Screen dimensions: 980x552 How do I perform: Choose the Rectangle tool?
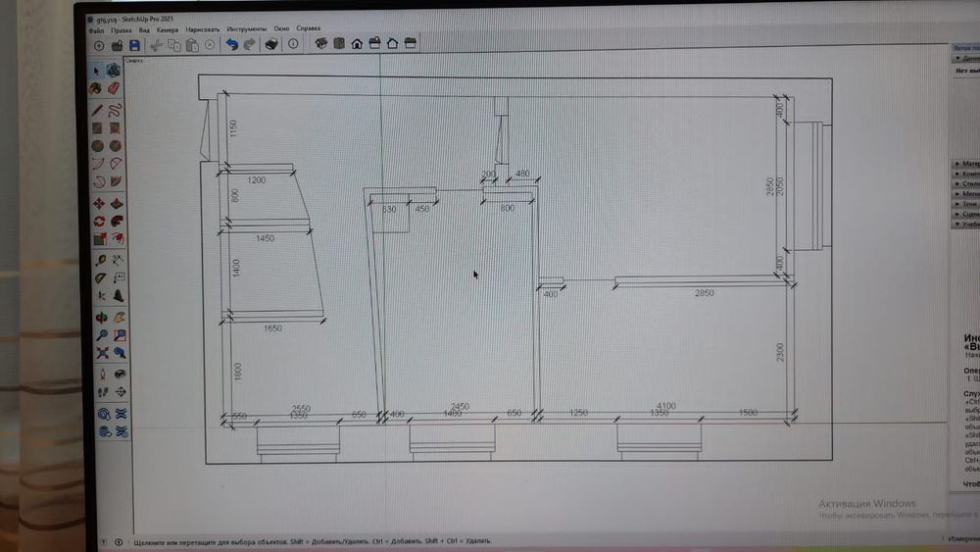point(97,128)
